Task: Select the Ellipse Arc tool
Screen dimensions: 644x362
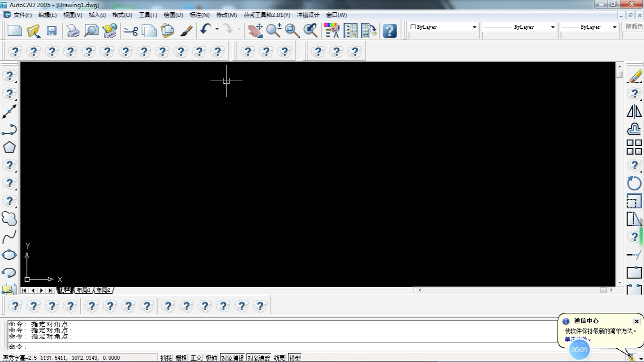Action: tap(9, 272)
